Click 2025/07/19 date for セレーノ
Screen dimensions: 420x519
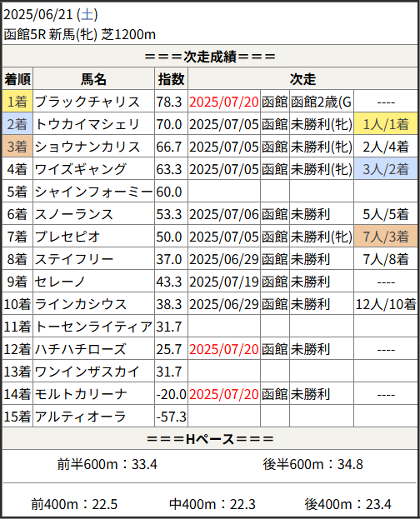(x=224, y=282)
